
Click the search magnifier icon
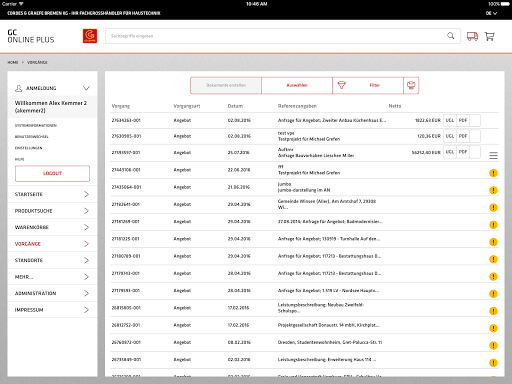[451, 36]
